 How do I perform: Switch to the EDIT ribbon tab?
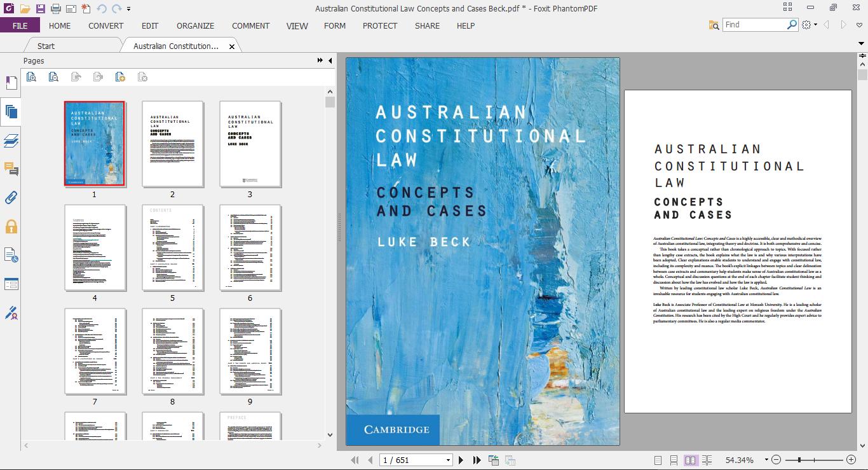[150, 25]
